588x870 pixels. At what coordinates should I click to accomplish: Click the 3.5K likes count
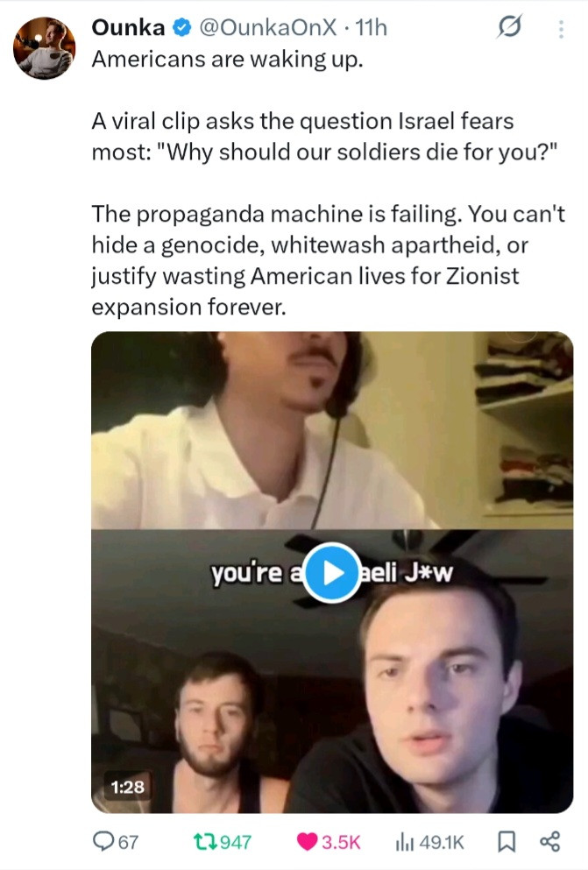pyautogui.click(x=341, y=842)
